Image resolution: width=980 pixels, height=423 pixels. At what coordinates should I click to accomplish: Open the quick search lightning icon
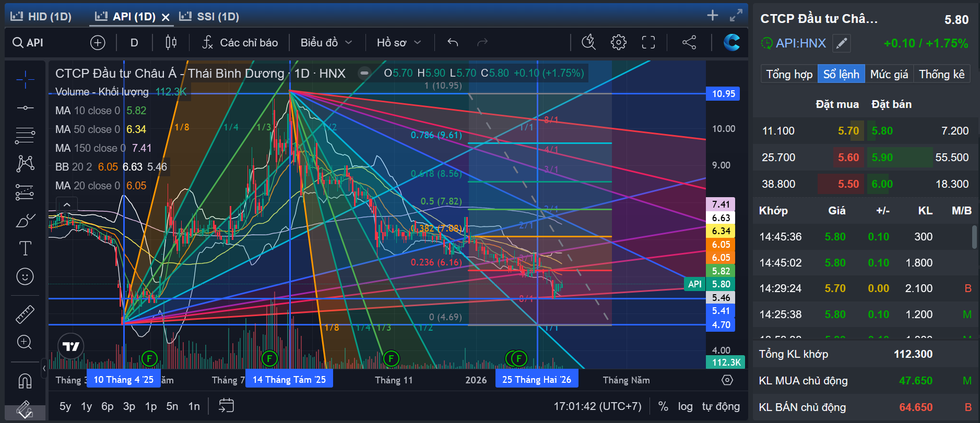point(588,43)
